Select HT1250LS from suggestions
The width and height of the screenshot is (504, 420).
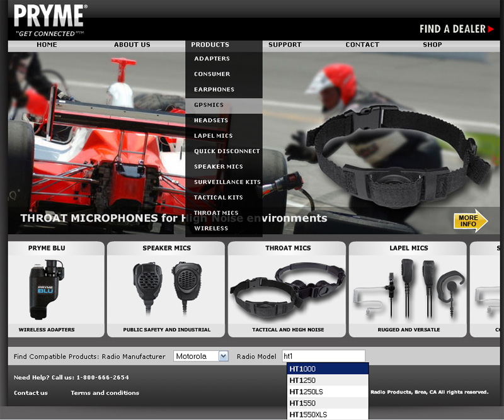pyautogui.click(x=328, y=392)
